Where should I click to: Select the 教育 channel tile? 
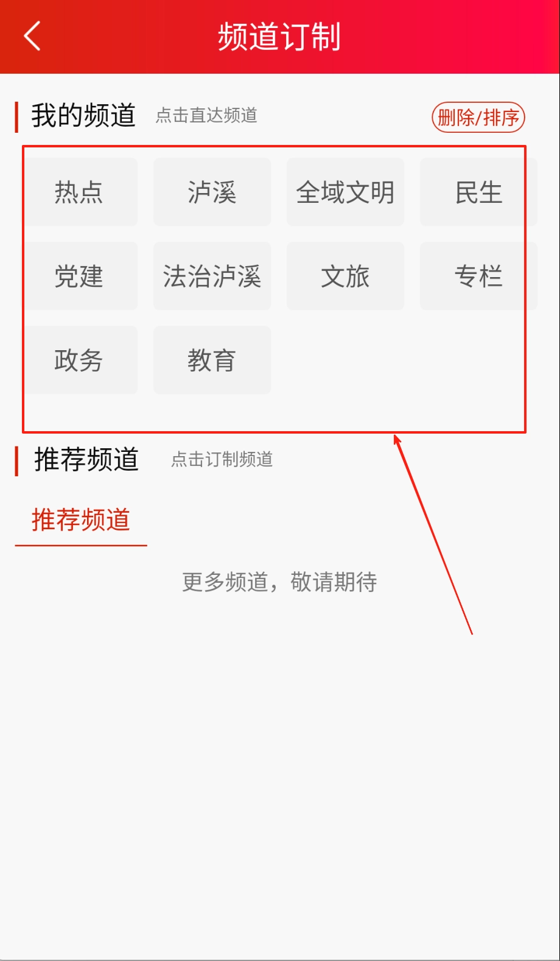click(212, 360)
